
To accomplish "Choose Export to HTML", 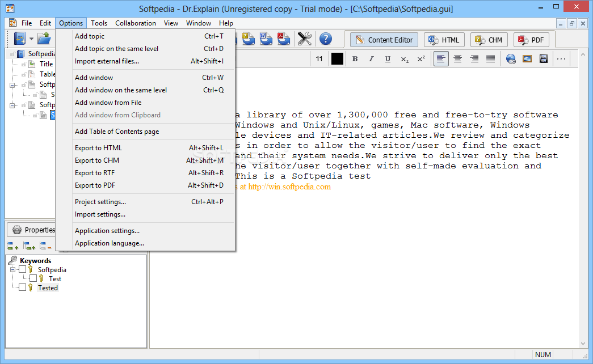I will coord(149,148).
